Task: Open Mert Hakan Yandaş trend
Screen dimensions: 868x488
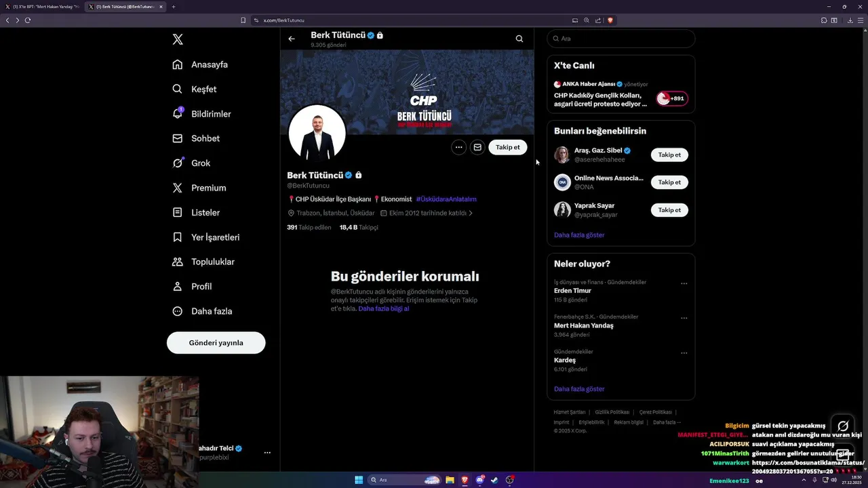Action: point(583,325)
